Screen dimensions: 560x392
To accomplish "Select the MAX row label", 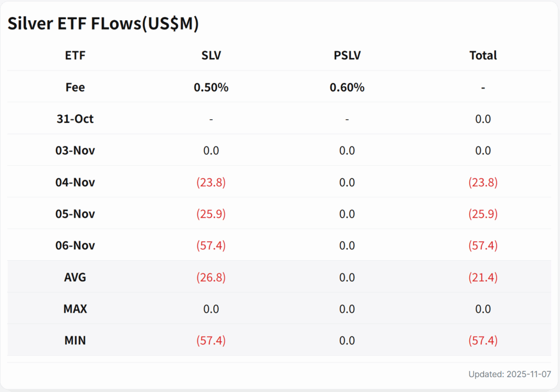I will (75, 309).
